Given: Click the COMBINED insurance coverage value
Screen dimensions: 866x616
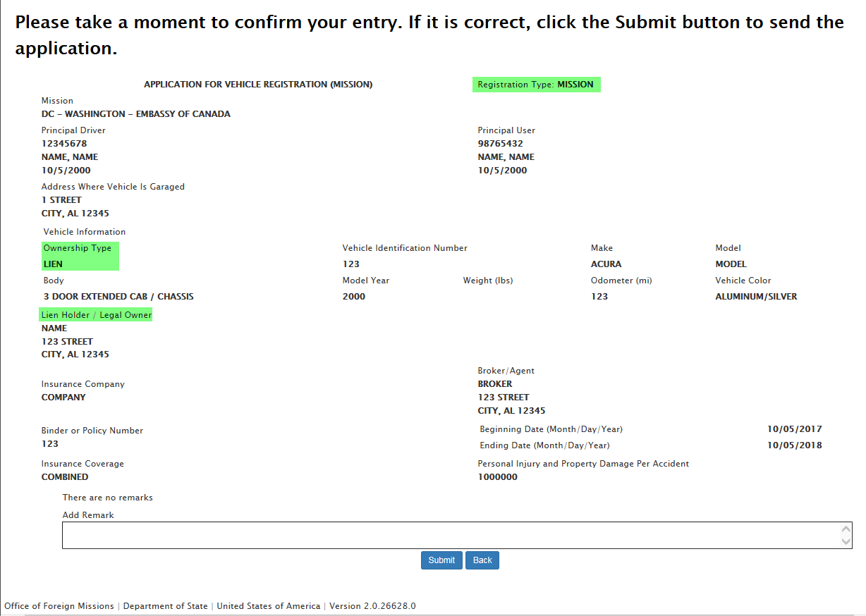Looking at the screenshot, I should click(x=65, y=477).
